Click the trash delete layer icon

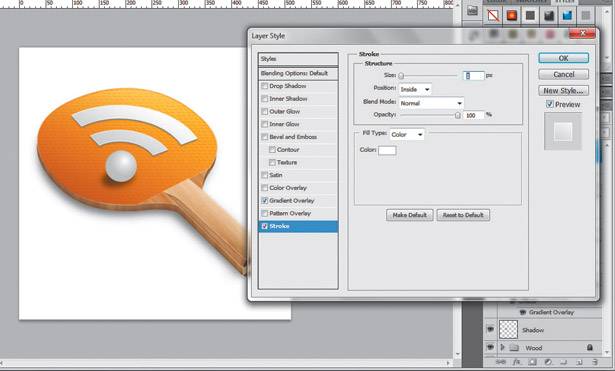(x=595, y=362)
